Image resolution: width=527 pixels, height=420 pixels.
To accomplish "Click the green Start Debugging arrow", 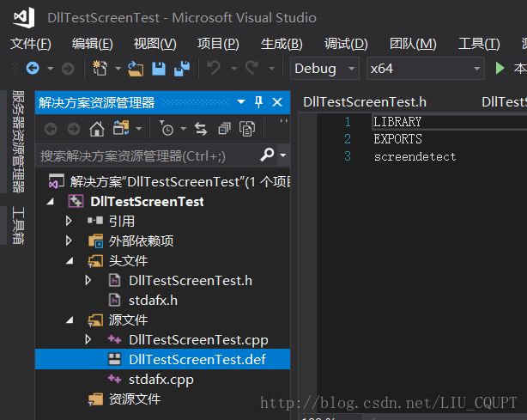I will pyautogui.click(x=500, y=68).
